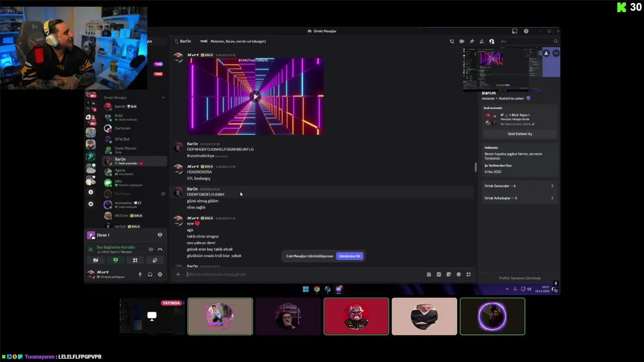
Task: Open Discord taskbar icon
Action: (339, 289)
